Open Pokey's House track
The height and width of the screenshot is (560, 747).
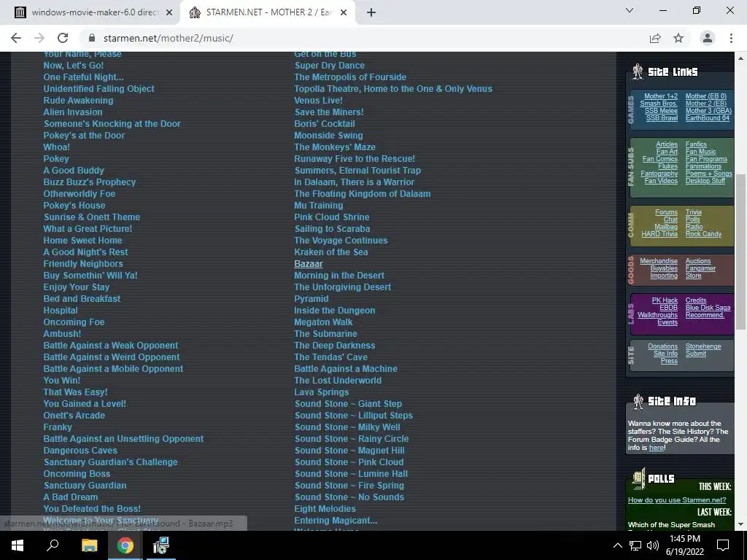(x=74, y=205)
